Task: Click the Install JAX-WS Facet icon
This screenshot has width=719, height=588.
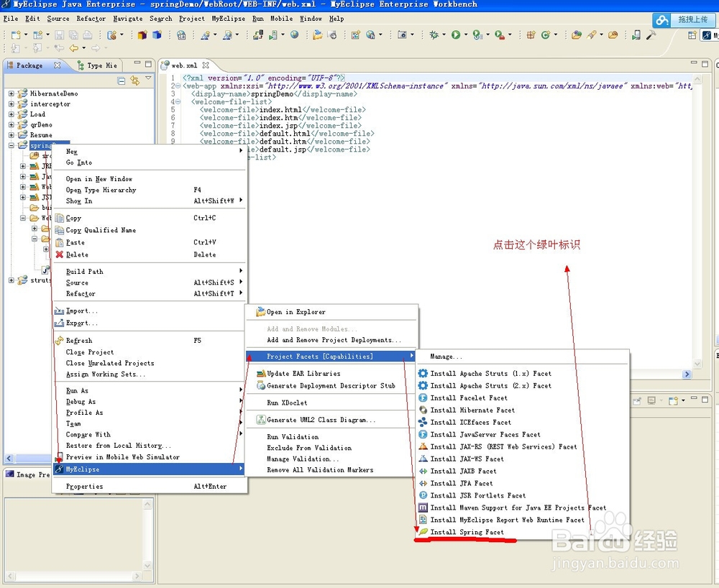Action: pos(423,459)
